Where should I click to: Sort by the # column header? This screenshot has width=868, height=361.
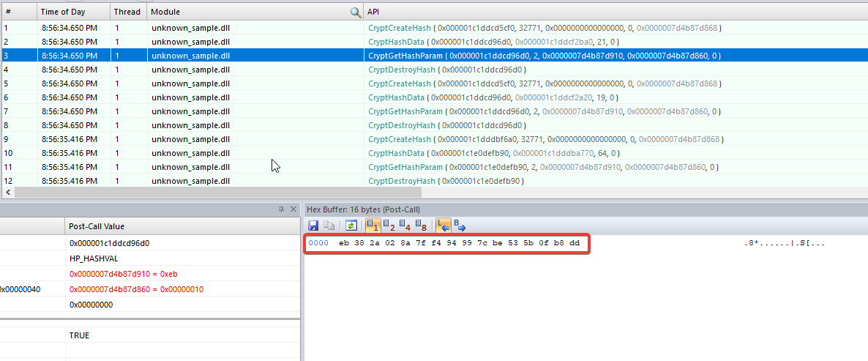pyautogui.click(x=19, y=12)
